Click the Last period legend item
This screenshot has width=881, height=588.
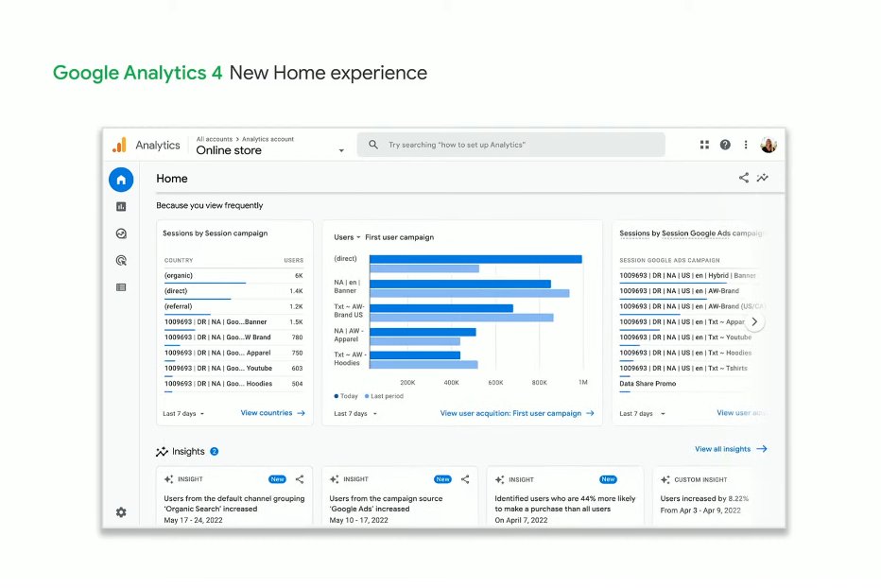(385, 396)
